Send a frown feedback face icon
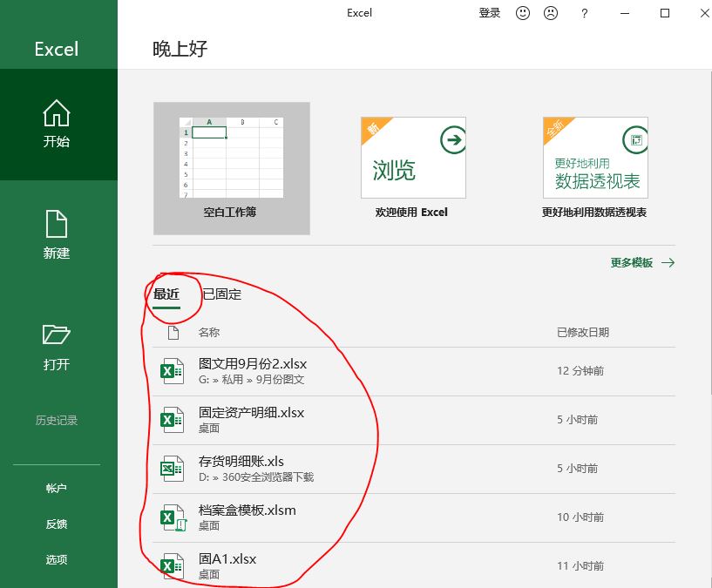The height and width of the screenshot is (588, 712). 551,13
